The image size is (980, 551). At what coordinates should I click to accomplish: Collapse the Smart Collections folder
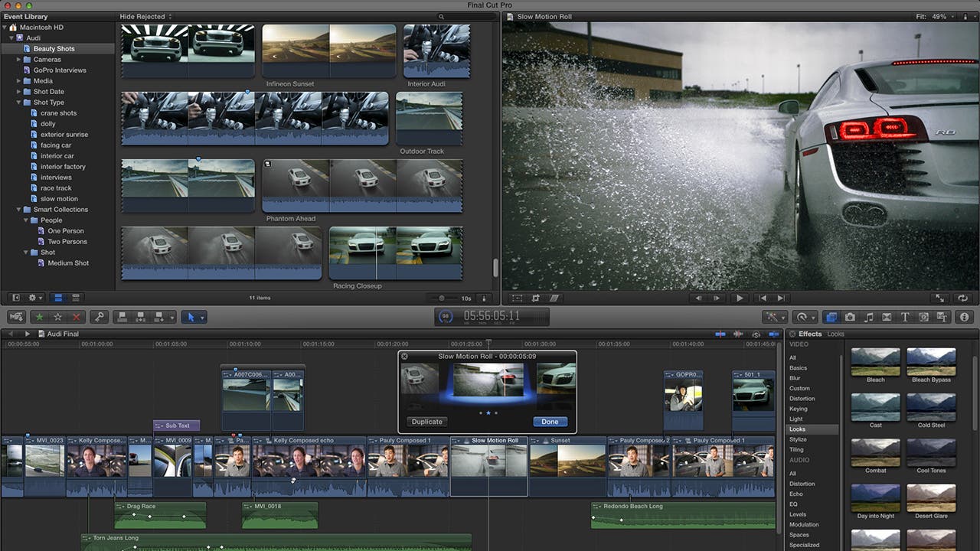19,210
